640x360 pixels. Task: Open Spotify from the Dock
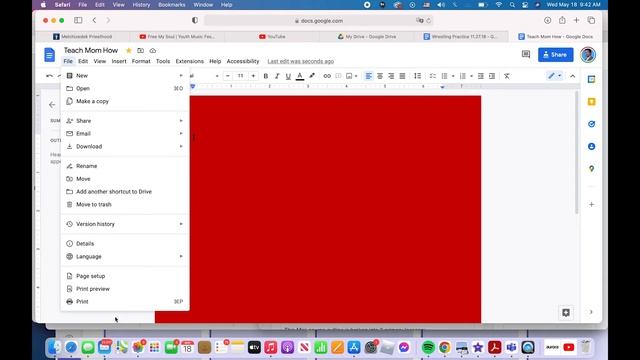click(428, 347)
